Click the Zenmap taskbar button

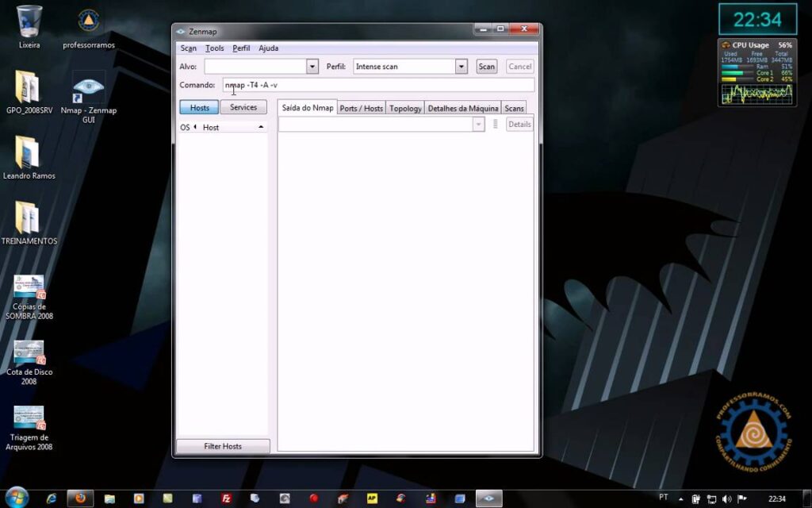(488, 498)
